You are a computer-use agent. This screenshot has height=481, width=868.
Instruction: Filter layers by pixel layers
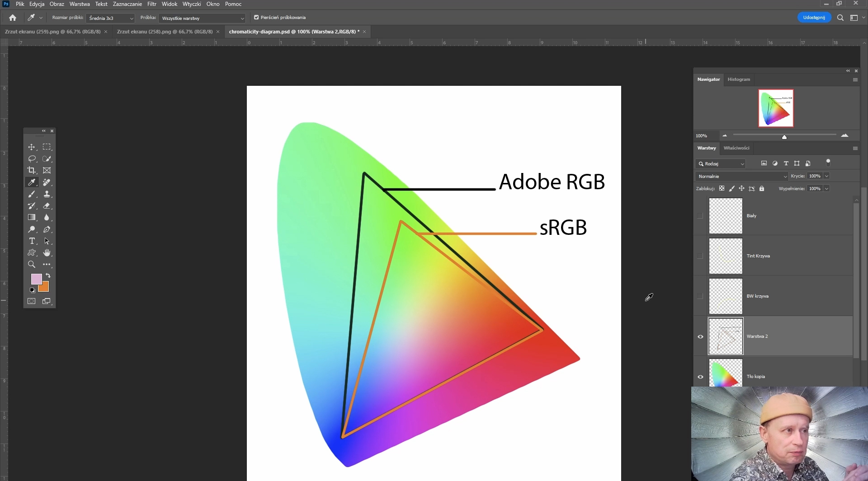[x=764, y=163]
